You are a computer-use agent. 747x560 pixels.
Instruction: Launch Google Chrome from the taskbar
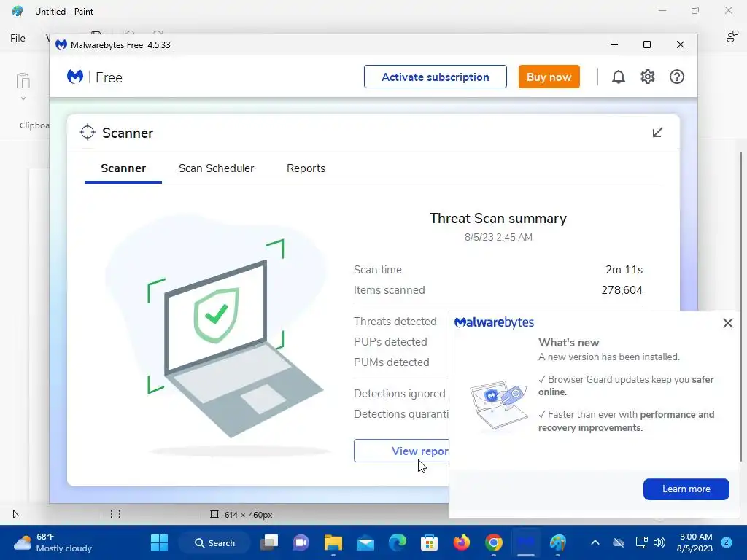point(494,542)
